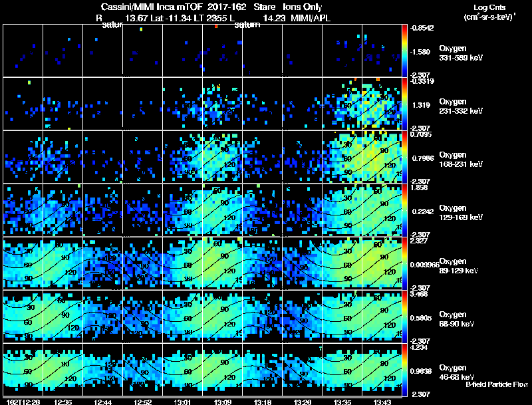Click the 12:35 time axis label
The height and width of the screenshot is (405, 532).
(x=63, y=402)
